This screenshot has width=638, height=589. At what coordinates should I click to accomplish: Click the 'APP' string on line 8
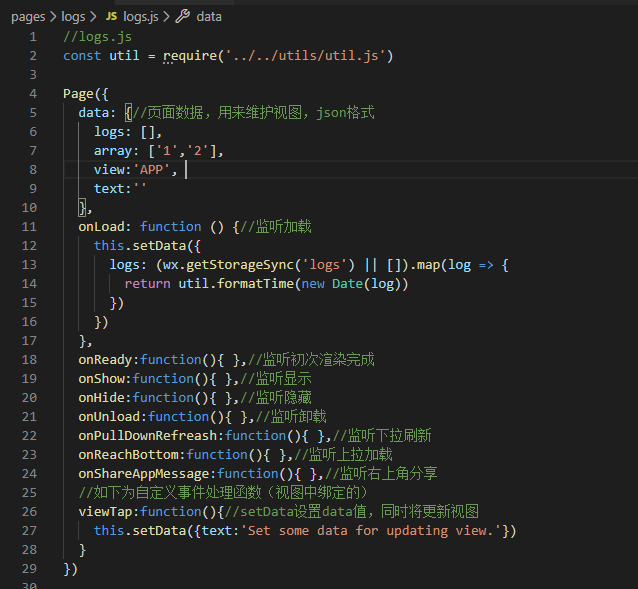[151, 170]
